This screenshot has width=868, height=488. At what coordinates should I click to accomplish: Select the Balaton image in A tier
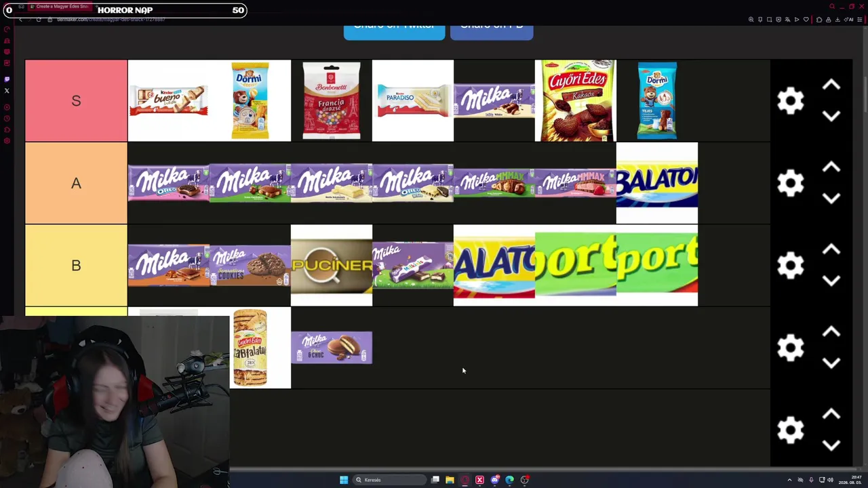pos(657,183)
